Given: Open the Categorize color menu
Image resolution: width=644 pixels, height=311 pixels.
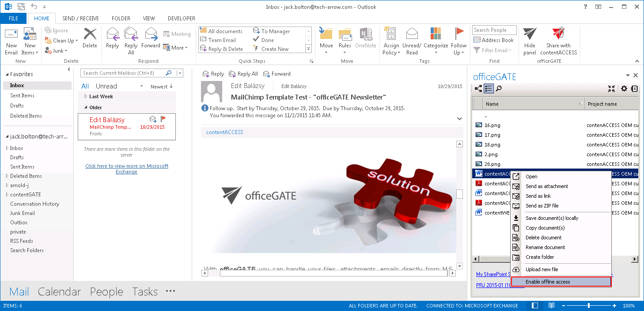Looking at the screenshot, I should coord(436,41).
